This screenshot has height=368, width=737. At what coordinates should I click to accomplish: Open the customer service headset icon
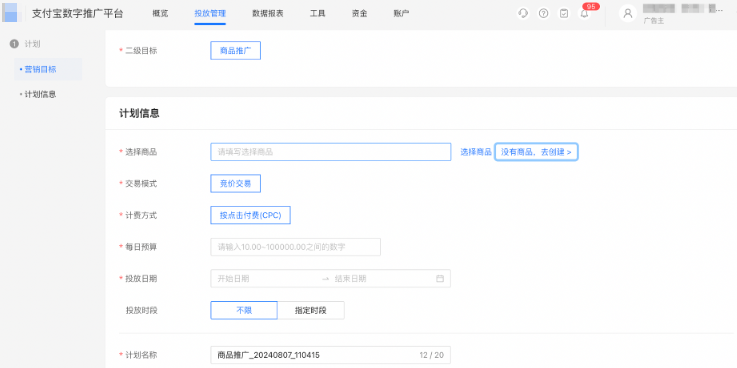point(523,13)
